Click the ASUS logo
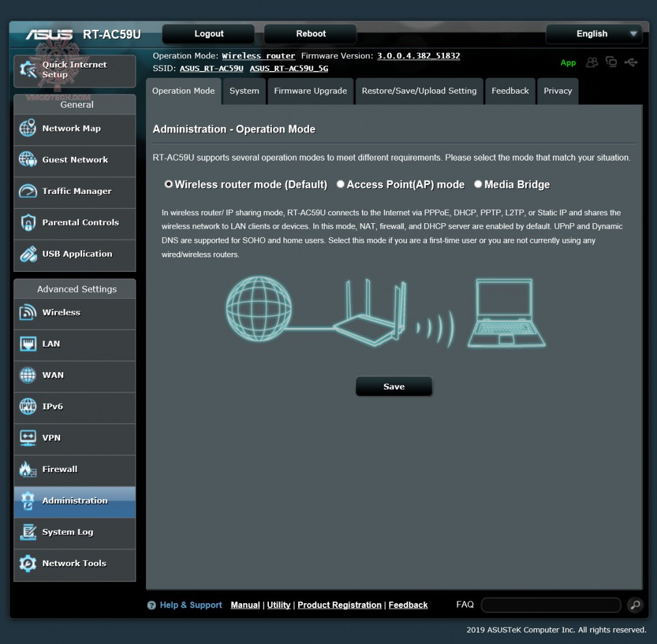657x644 pixels. tap(49, 34)
